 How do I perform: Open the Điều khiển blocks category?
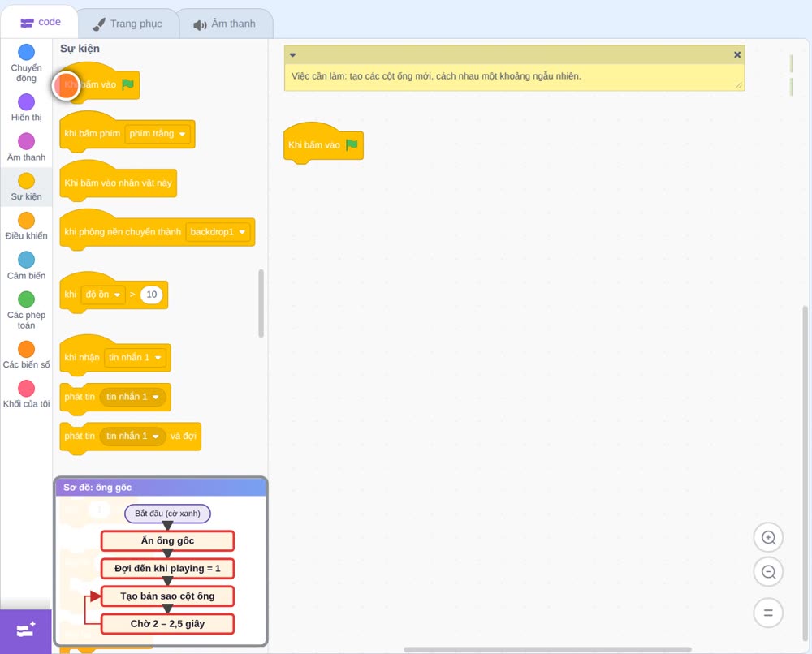pos(26,226)
